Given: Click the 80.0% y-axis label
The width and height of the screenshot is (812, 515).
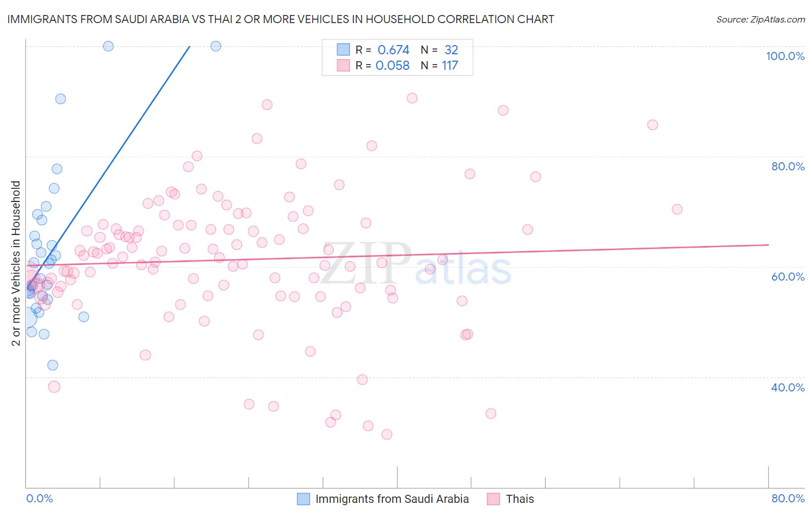Looking at the screenshot, I should [788, 166].
